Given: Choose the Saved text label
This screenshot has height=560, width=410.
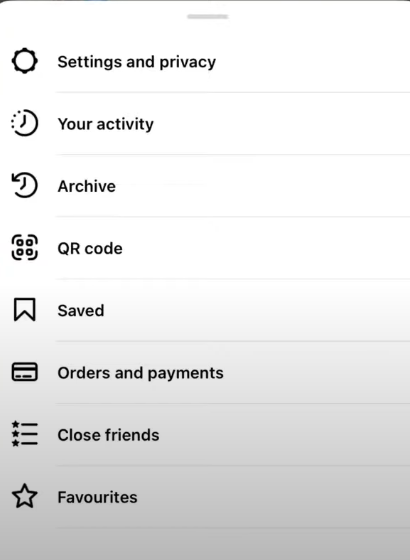Looking at the screenshot, I should tap(81, 310).
